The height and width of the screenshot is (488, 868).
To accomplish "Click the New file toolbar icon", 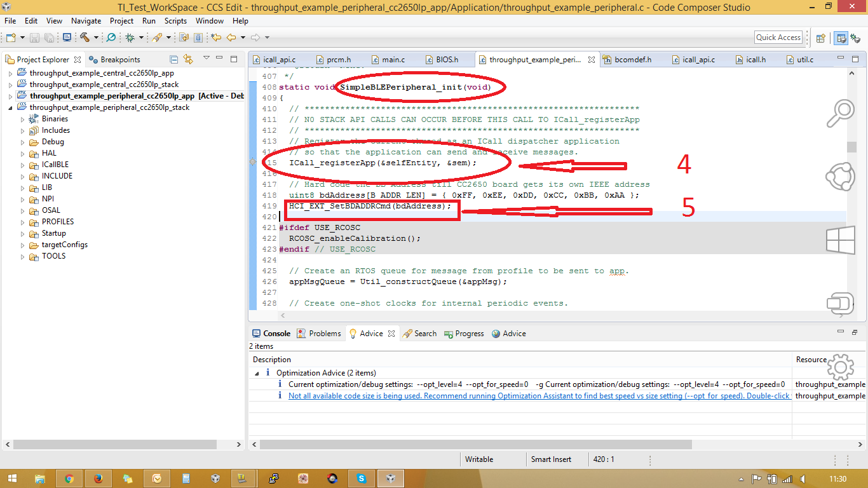I will 10,37.
